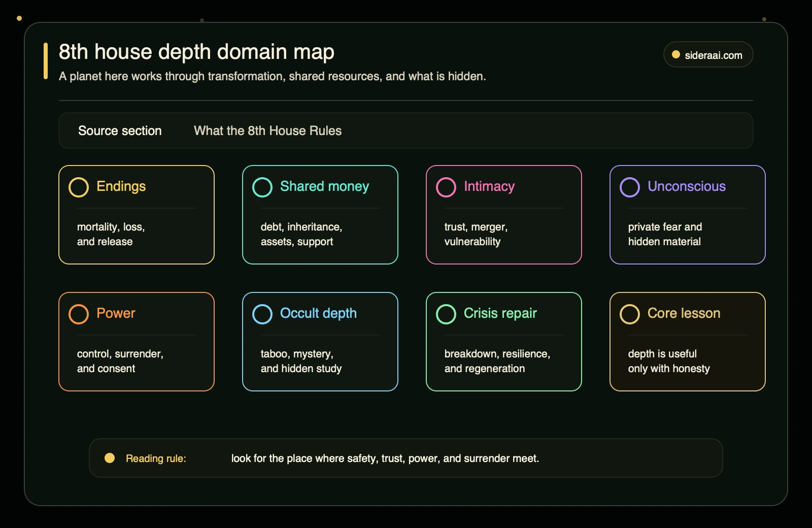Click the subtitle about transformation and shared resources
The height and width of the screenshot is (528, 812).
(273, 77)
